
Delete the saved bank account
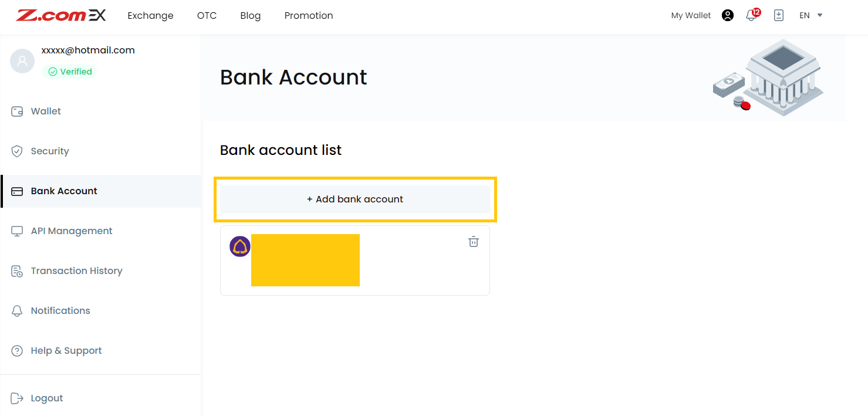click(x=474, y=241)
